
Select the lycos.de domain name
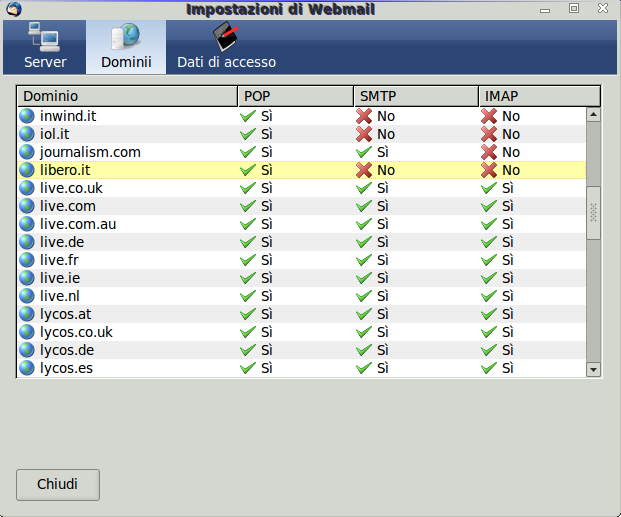pos(67,350)
